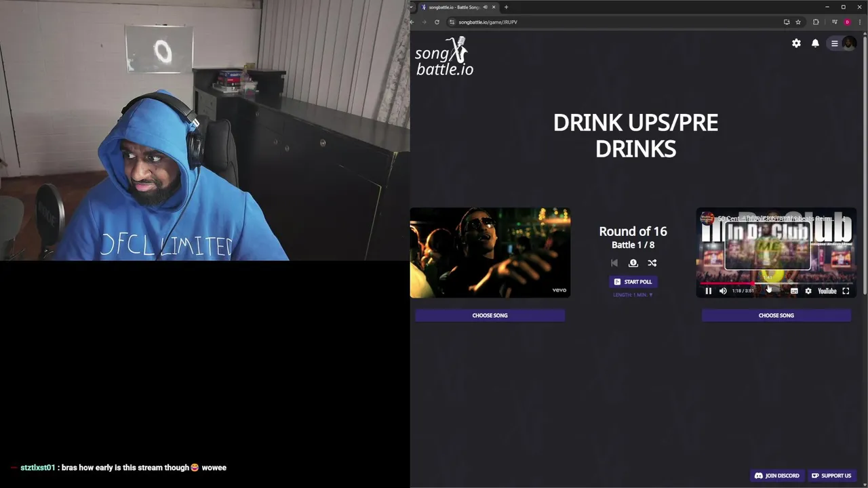Open the Support Us link

tap(831, 476)
